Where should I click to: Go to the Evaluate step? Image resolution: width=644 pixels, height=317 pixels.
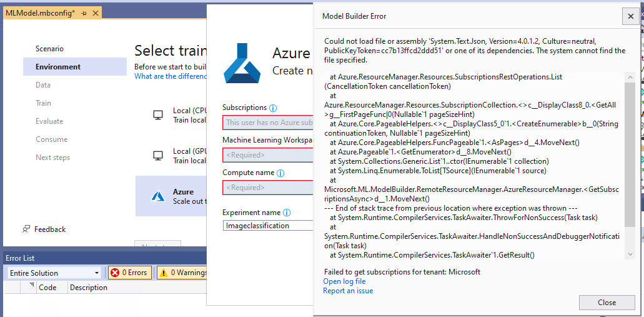(49, 121)
